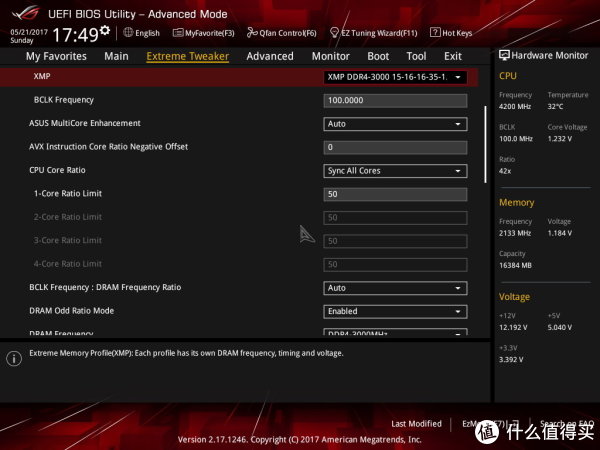Select BCLK Frequency label

point(64,100)
